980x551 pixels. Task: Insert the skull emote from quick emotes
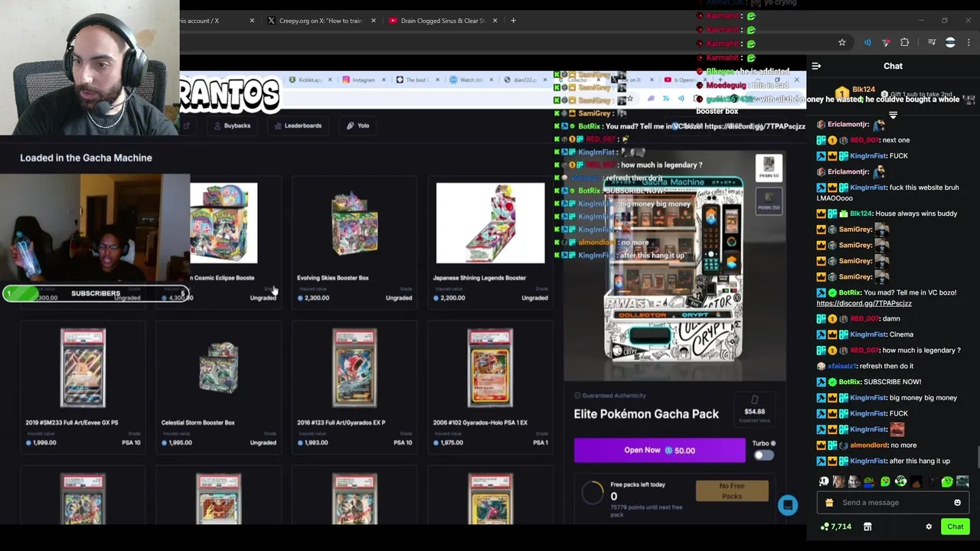coord(824,481)
